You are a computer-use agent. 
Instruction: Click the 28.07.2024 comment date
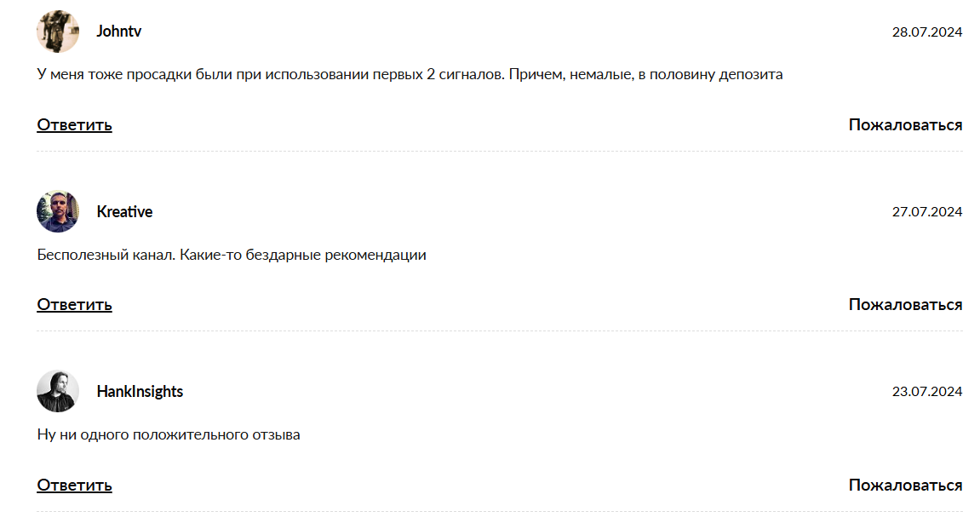click(x=926, y=32)
